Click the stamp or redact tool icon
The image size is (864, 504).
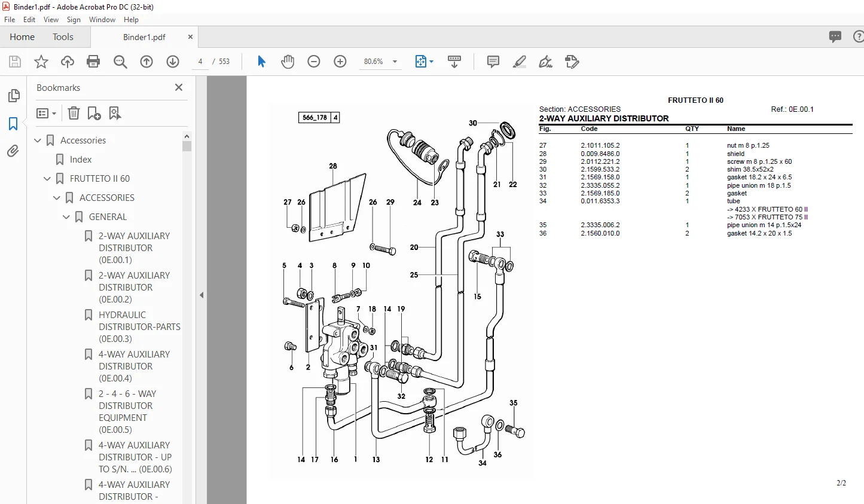pos(572,62)
